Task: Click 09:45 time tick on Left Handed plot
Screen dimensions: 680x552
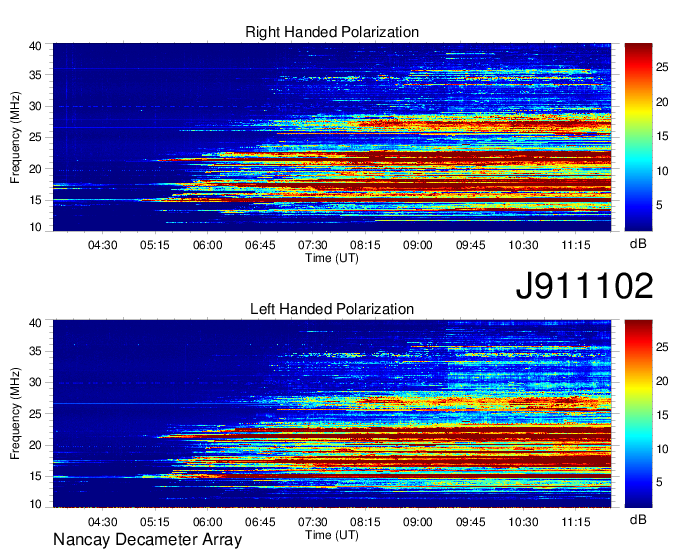Action: click(471, 522)
